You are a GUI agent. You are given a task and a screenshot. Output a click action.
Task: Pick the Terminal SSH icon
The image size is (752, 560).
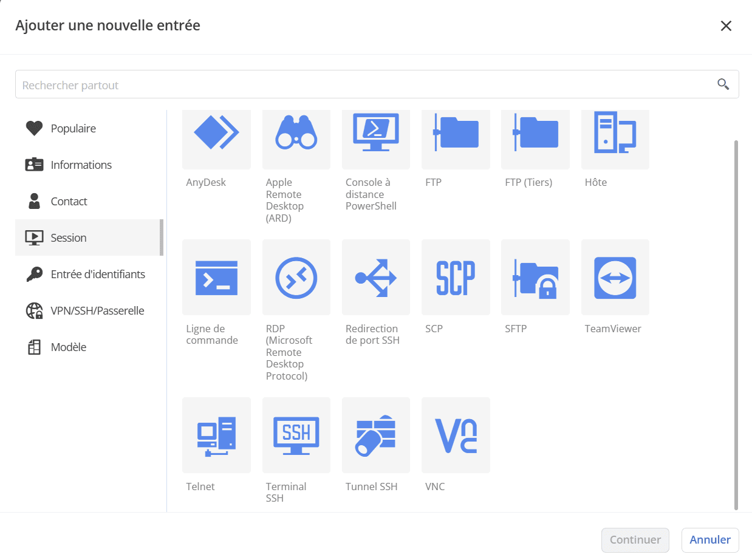point(296,435)
